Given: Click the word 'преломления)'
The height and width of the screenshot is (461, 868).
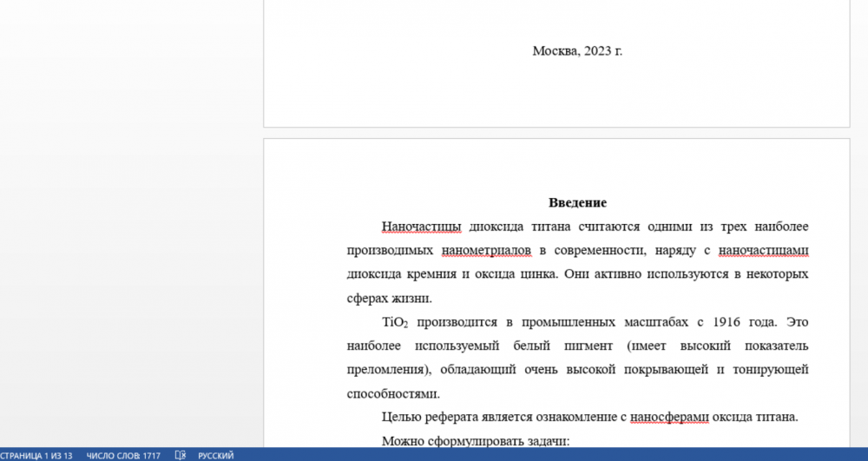Looking at the screenshot, I should tap(388, 369).
